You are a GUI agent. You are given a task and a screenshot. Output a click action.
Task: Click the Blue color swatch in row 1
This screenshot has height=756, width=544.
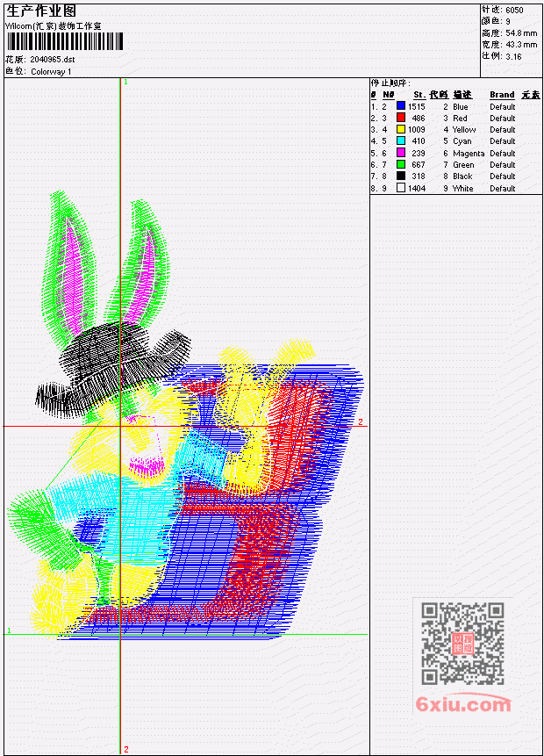[400, 105]
